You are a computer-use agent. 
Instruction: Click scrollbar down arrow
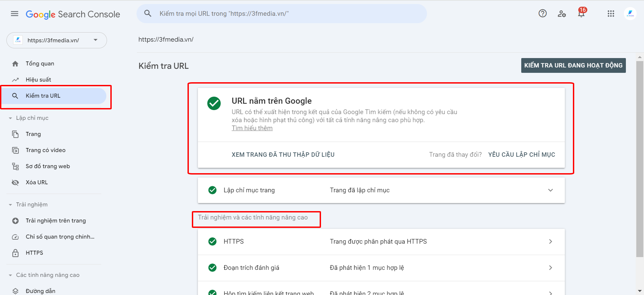pos(640,291)
